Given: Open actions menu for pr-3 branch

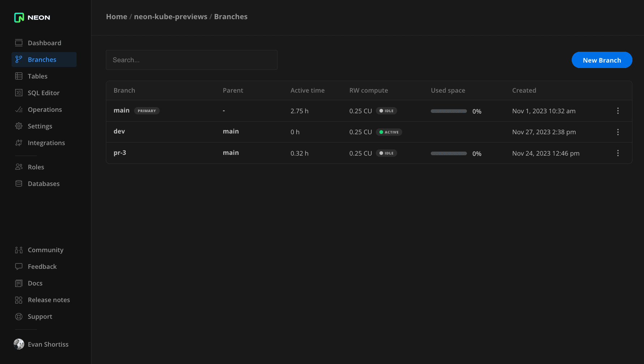Looking at the screenshot, I should coord(618,153).
